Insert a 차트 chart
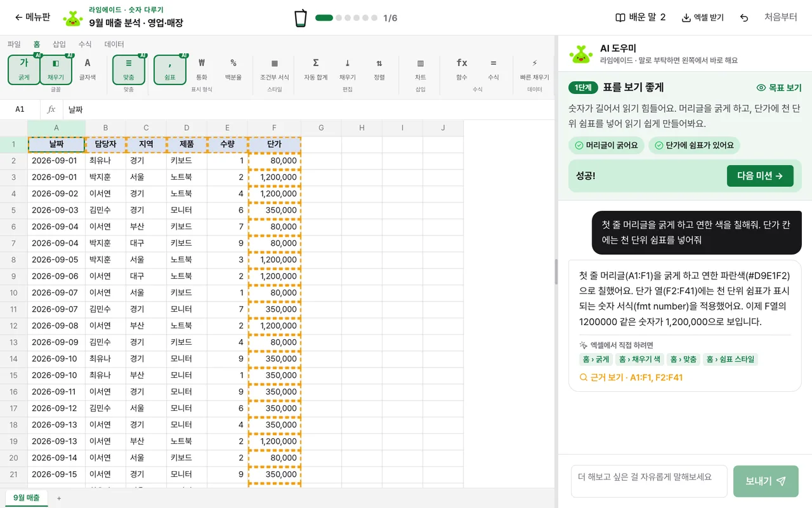The width and height of the screenshot is (812, 508). tap(421, 69)
